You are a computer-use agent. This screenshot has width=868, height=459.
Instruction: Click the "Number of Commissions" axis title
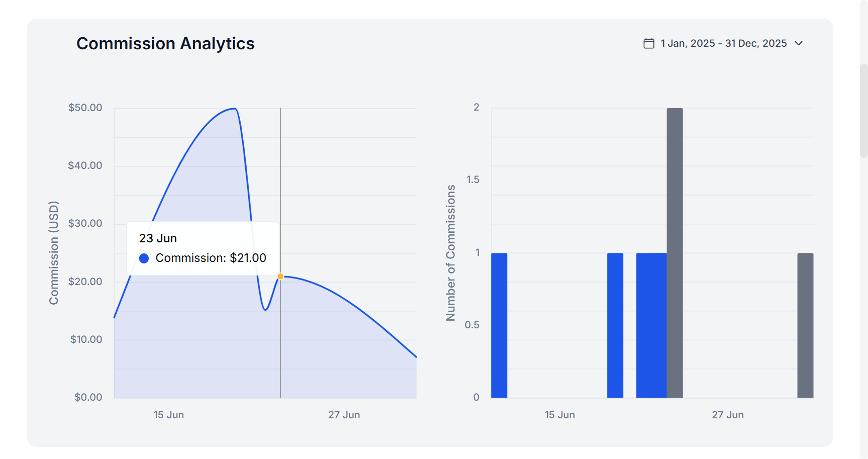coord(451,253)
